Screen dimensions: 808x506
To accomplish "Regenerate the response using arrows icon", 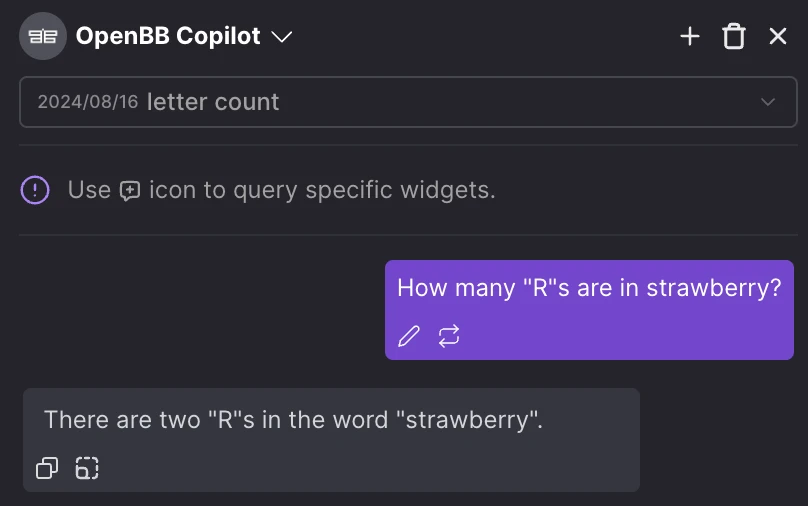I will point(449,336).
